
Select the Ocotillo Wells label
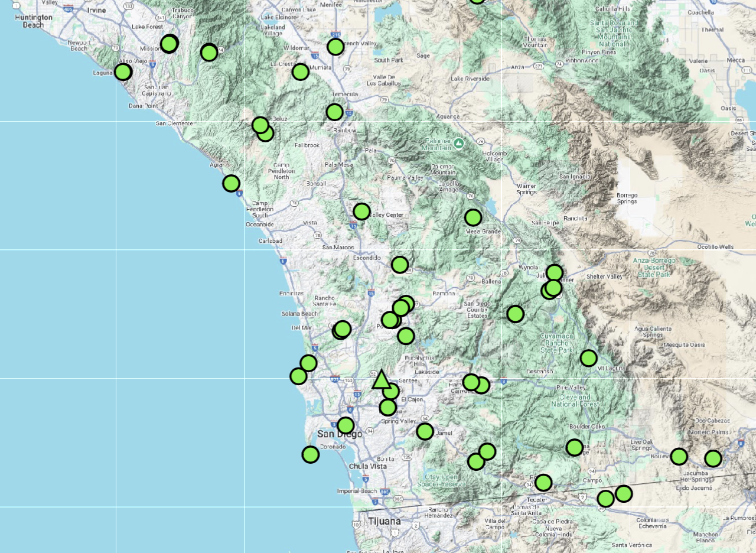715,247
